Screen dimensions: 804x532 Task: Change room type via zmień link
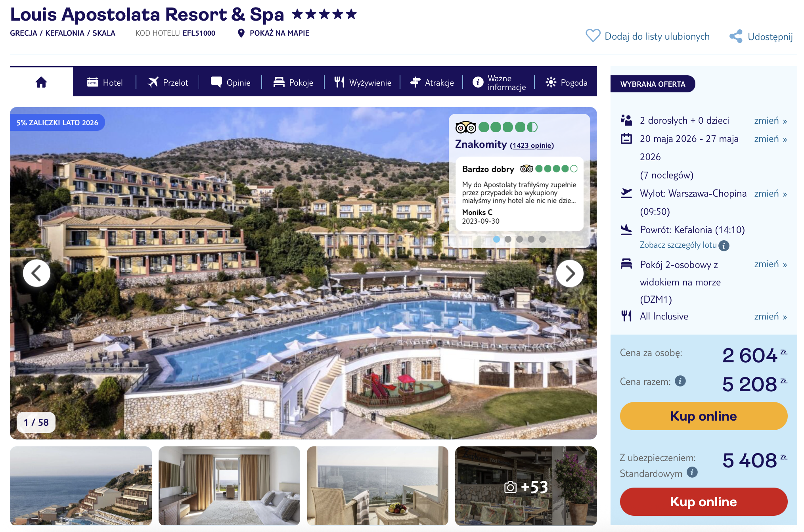[770, 264]
